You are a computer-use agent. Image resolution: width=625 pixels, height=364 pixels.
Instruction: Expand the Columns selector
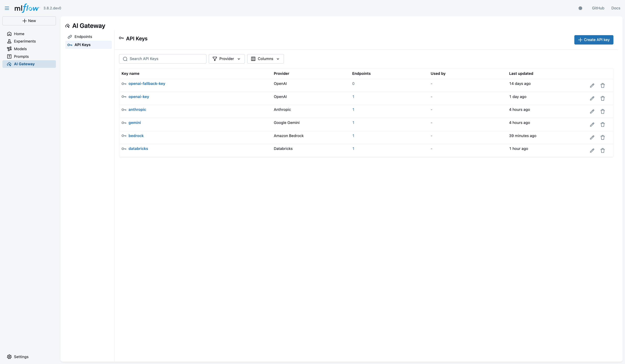[265, 59]
